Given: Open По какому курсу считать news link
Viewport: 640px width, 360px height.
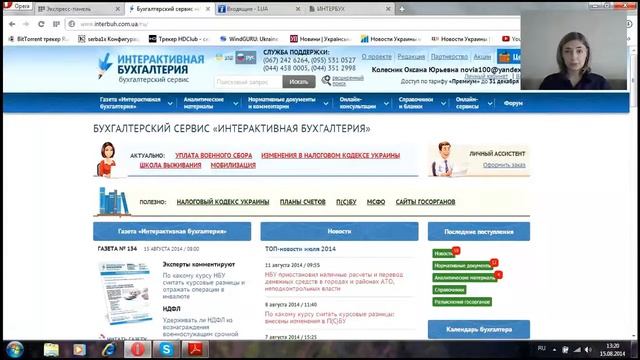Looking at the screenshot, I should pyautogui.click(x=330, y=318).
